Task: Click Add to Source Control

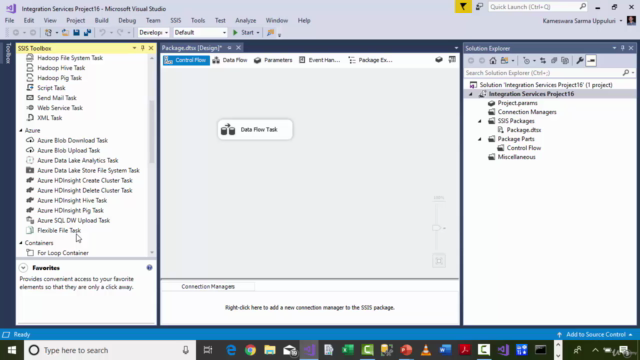Action: tap(595, 335)
